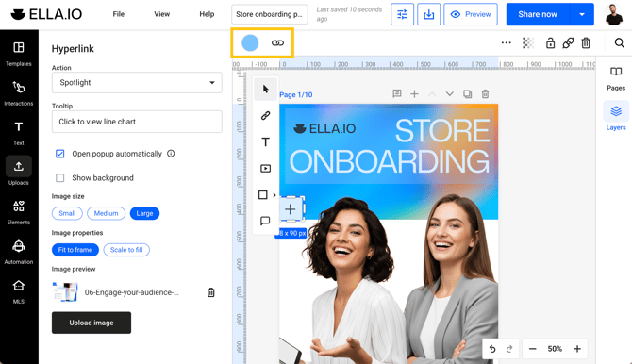Viewport: 632px width, 364px height.
Task: Choose Scale to fill image property
Action: pos(126,250)
